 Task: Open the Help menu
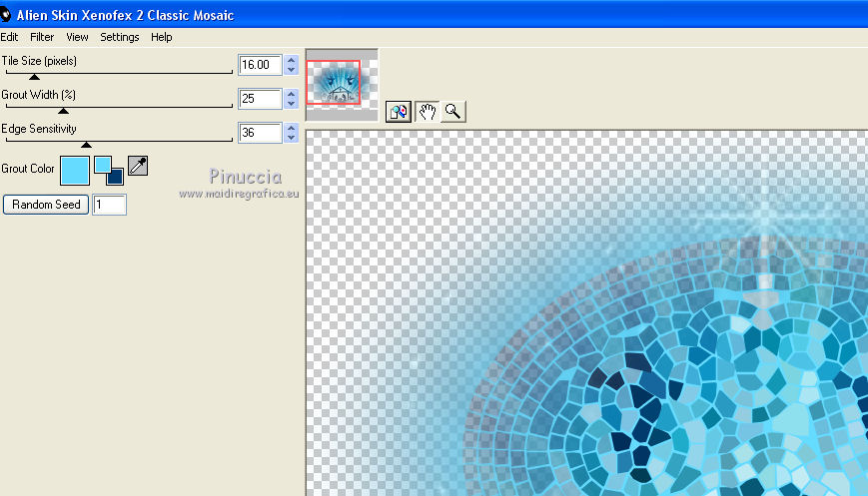click(x=161, y=37)
